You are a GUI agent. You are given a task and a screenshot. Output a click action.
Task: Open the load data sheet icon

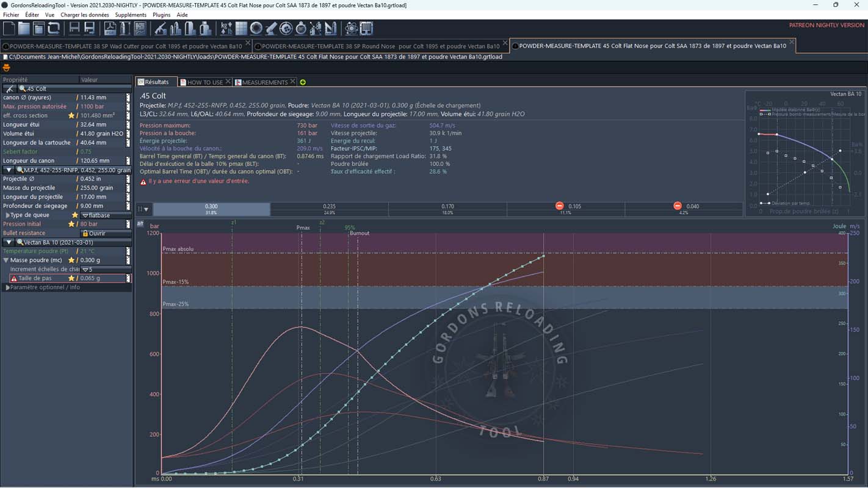tap(139, 28)
